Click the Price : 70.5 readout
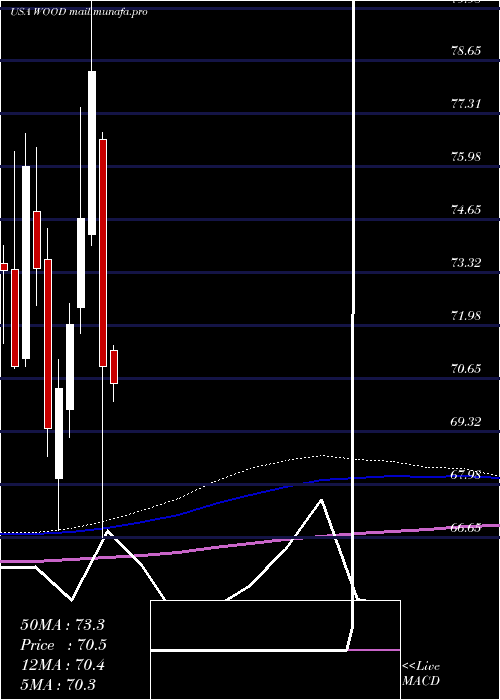The image size is (500, 700). point(63,645)
